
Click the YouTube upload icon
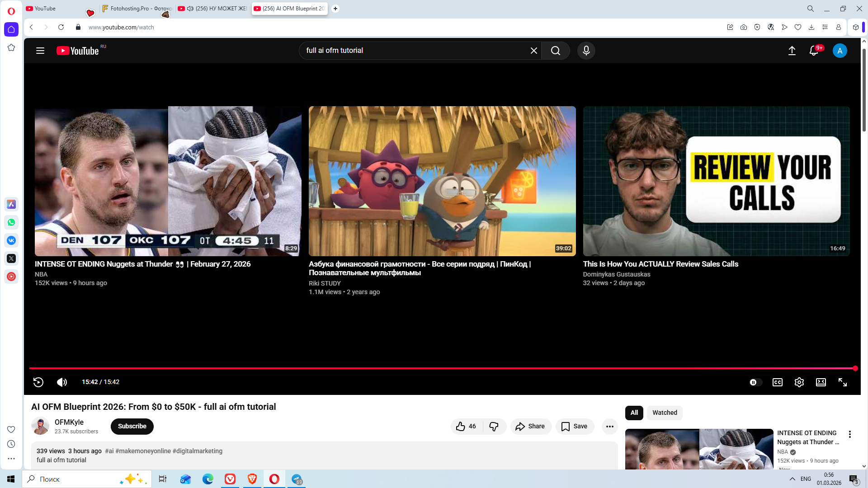point(792,51)
